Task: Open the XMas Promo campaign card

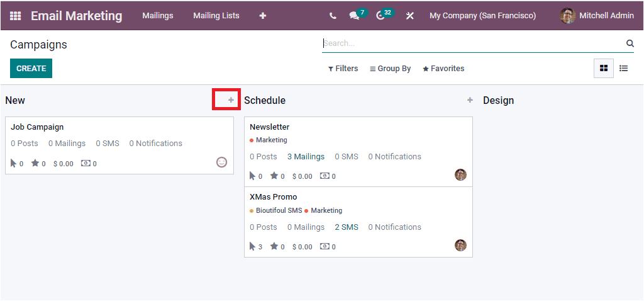Action: [x=358, y=222]
